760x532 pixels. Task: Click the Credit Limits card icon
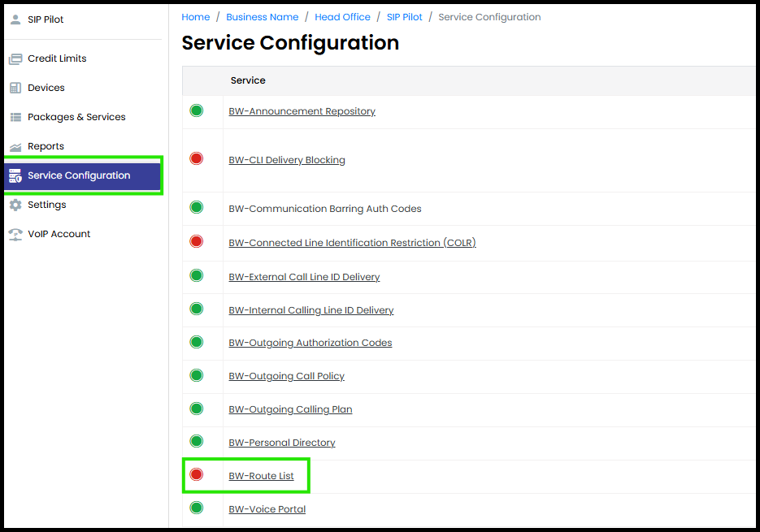15,58
